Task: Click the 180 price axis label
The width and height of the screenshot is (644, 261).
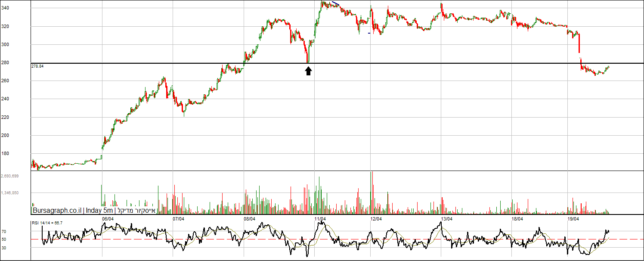Action: coord(5,153)
